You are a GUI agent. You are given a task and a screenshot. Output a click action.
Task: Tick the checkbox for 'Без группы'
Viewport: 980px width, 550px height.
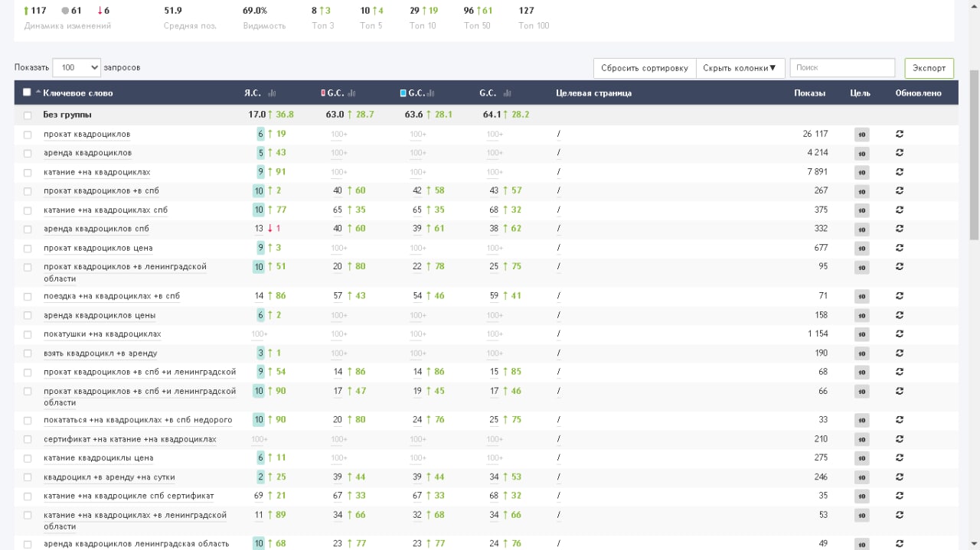click(28, 116)
